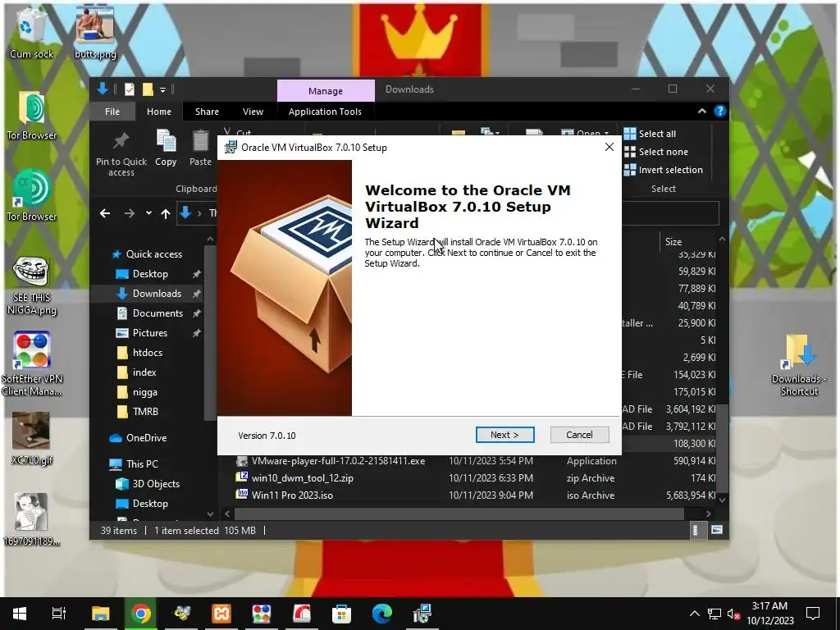The height and width of the screenshot is (630, 840).
Task: Open recent locations dropdown arrow
Action: (x=148, y=213)
